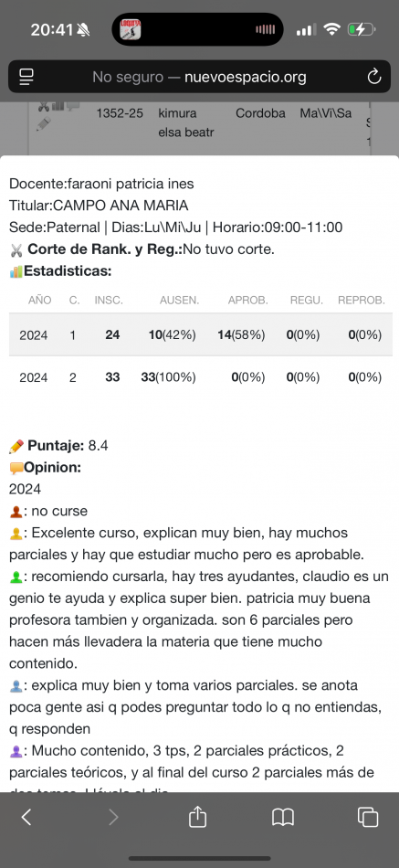This screenshot has width=399, height=868.
Task: Tap the AUSEN. column header
Action: (179, 300)
